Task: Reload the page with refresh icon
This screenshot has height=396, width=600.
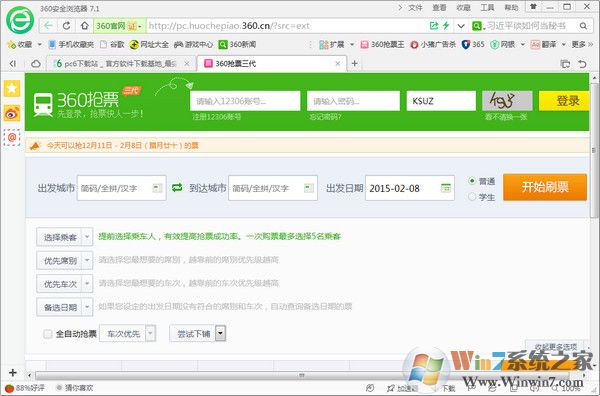Action: click(x=66, y=26)
